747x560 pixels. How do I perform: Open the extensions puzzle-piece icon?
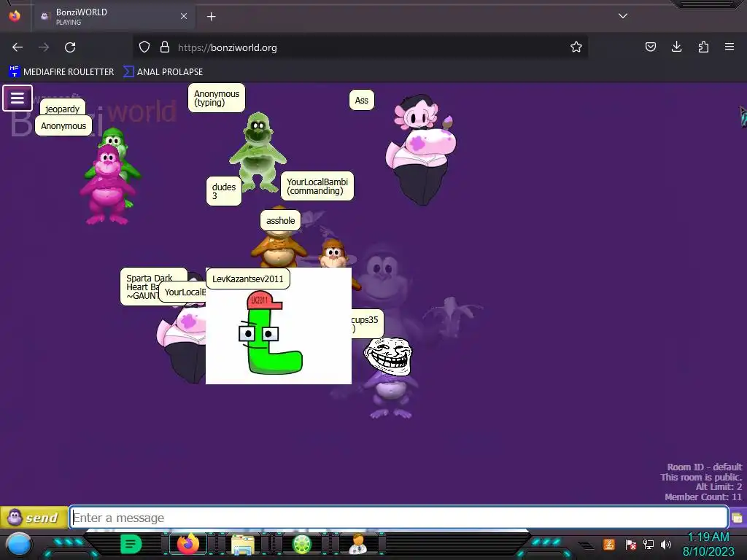703,47
